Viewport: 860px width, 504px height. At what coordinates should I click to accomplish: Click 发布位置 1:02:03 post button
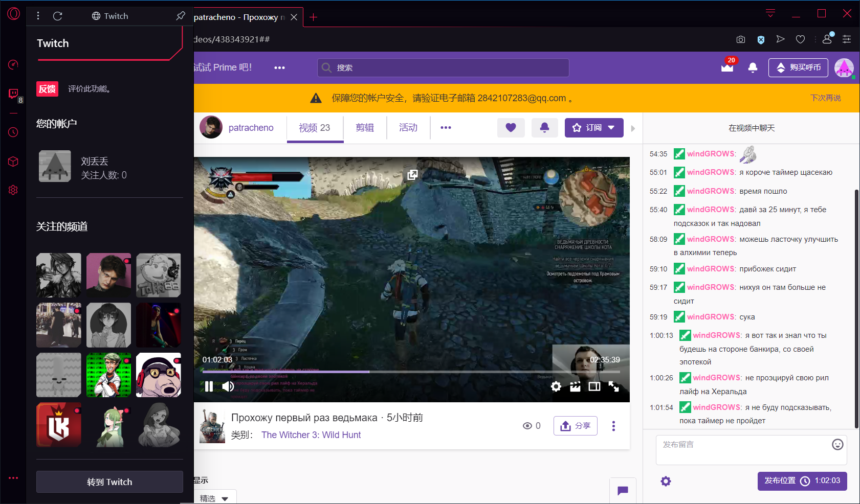[x=802, y=481]
